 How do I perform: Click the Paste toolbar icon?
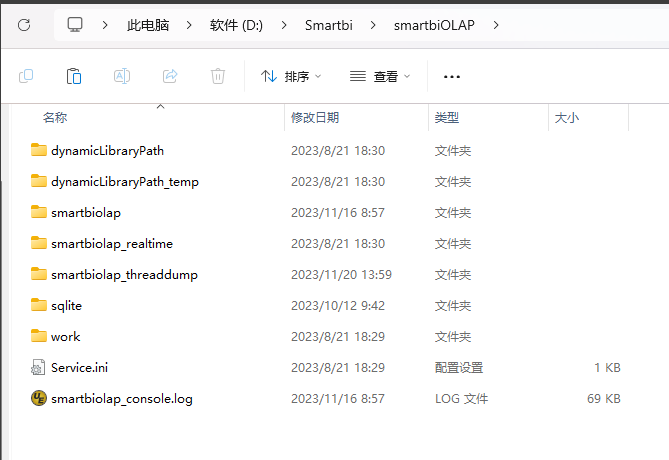point(74,76)
